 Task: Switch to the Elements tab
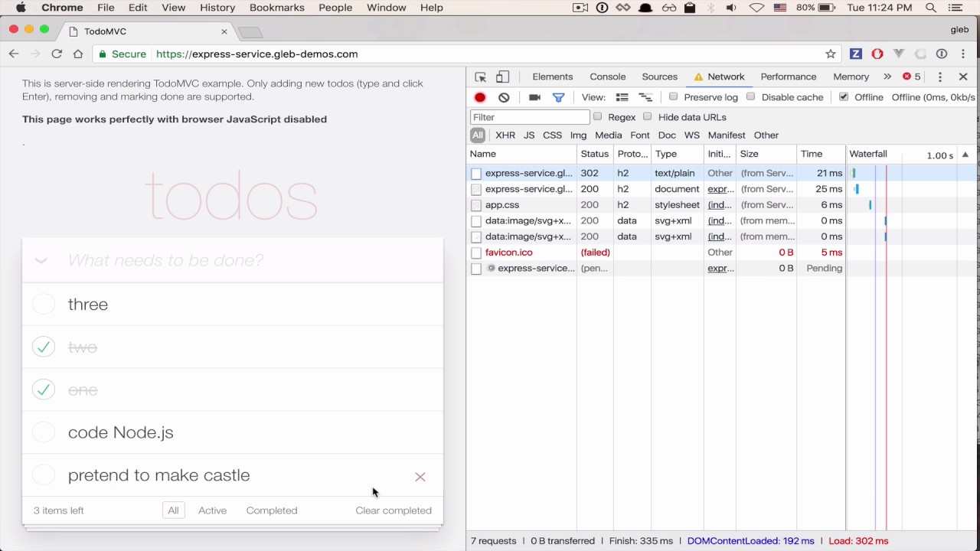[553, 77]
